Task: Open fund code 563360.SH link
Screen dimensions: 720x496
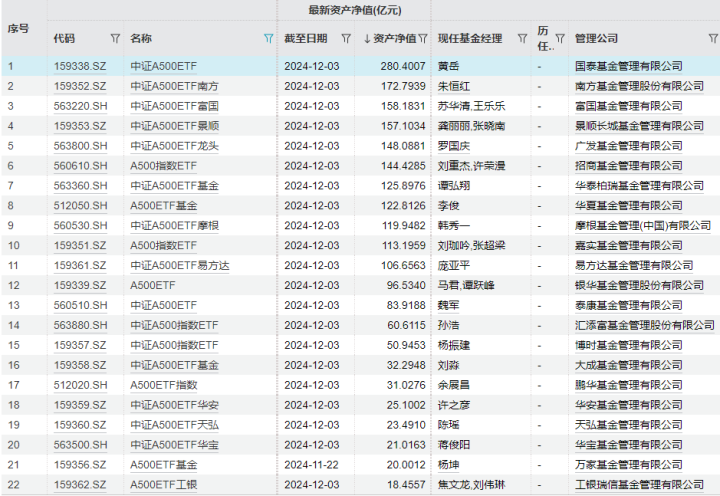Action: point(80,186)
